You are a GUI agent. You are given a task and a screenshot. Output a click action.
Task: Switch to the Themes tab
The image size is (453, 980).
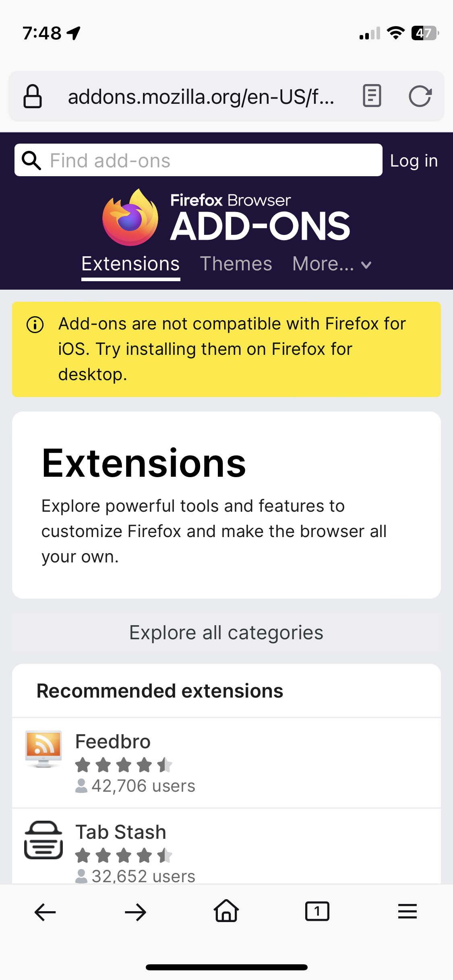click(x=236, y=264)
